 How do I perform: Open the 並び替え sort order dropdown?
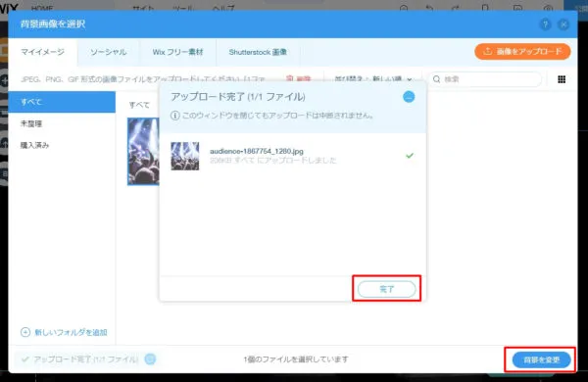point(373,79)
